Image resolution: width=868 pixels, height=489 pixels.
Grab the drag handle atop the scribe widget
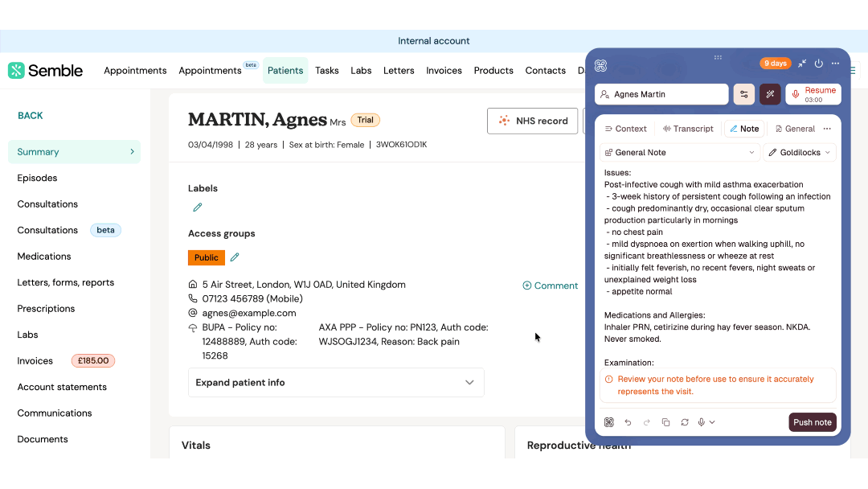pos(718,57)
